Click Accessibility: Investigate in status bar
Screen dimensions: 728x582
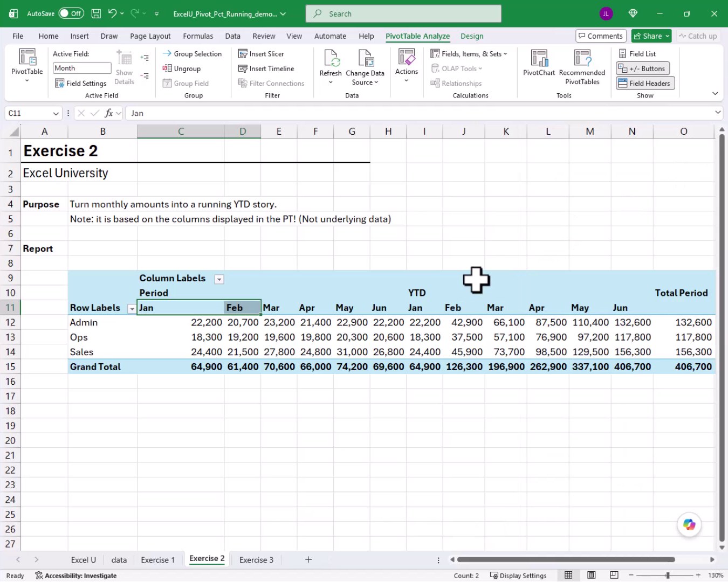click(x=76, y=576)
